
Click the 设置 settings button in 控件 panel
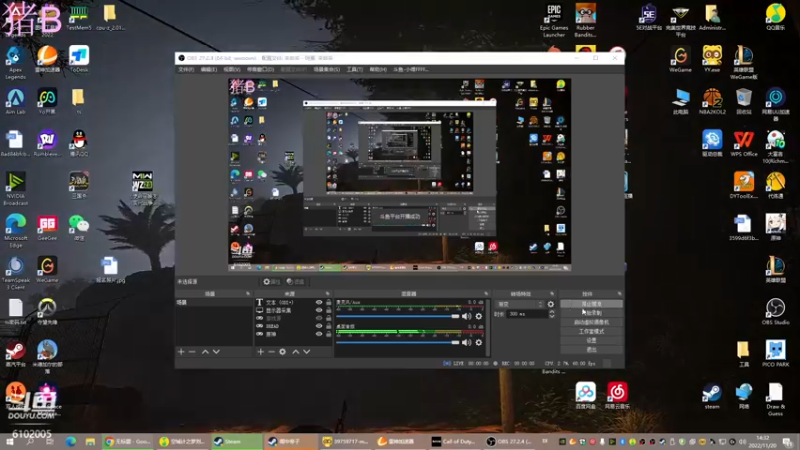click(591, 340)
